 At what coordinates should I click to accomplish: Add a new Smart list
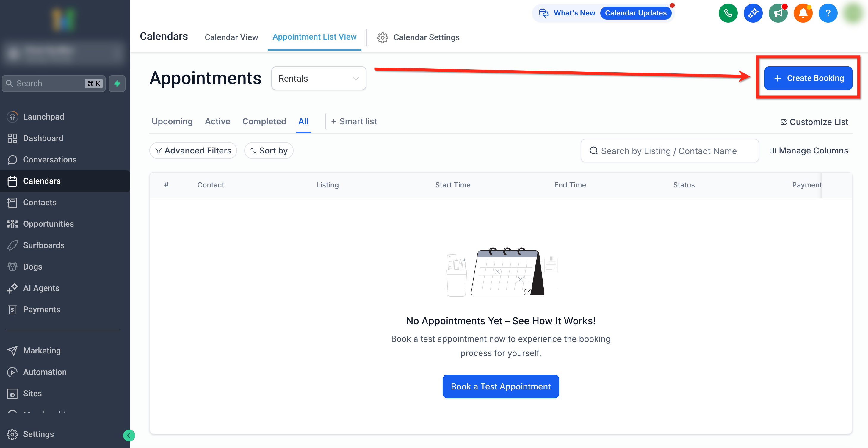tap(354, 121)
